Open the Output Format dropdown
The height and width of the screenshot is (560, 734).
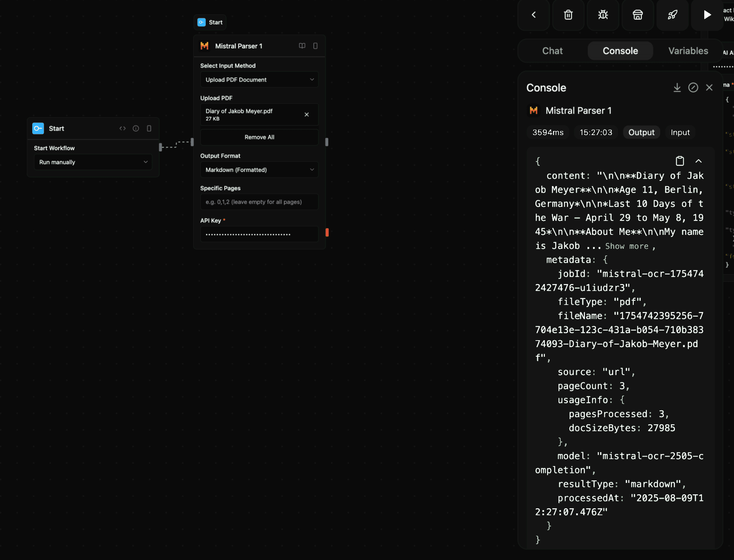click(259, 170)
